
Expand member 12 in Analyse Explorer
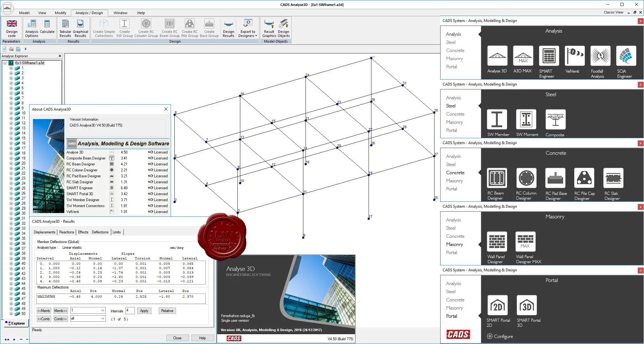click(11, 123)
